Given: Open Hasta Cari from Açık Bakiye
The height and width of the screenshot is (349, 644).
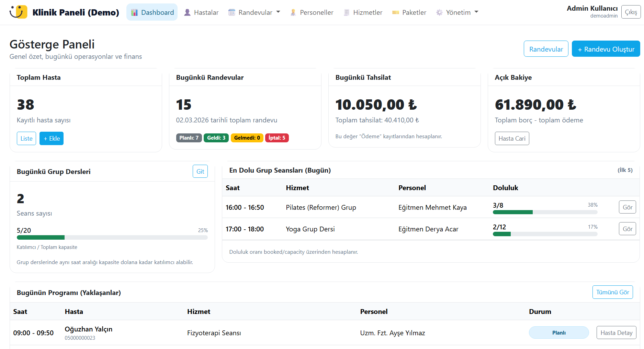Looking at the screenshot, I should (512, 139).
